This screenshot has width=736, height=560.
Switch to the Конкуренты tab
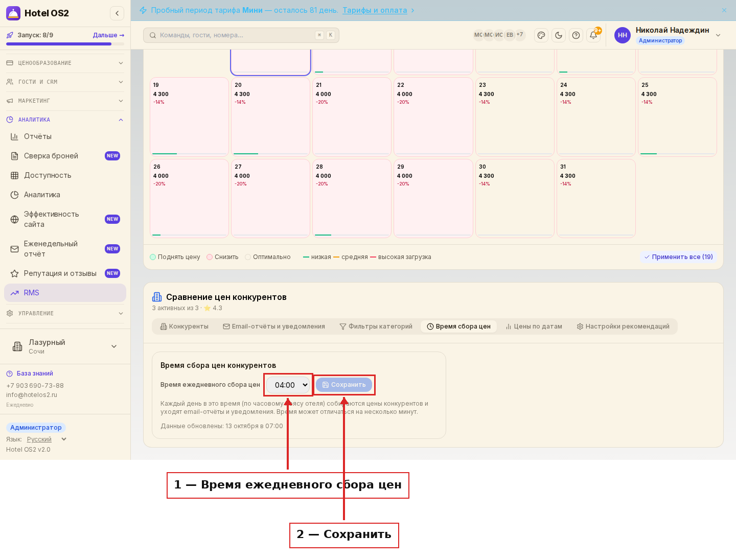[x=184, y=326]
